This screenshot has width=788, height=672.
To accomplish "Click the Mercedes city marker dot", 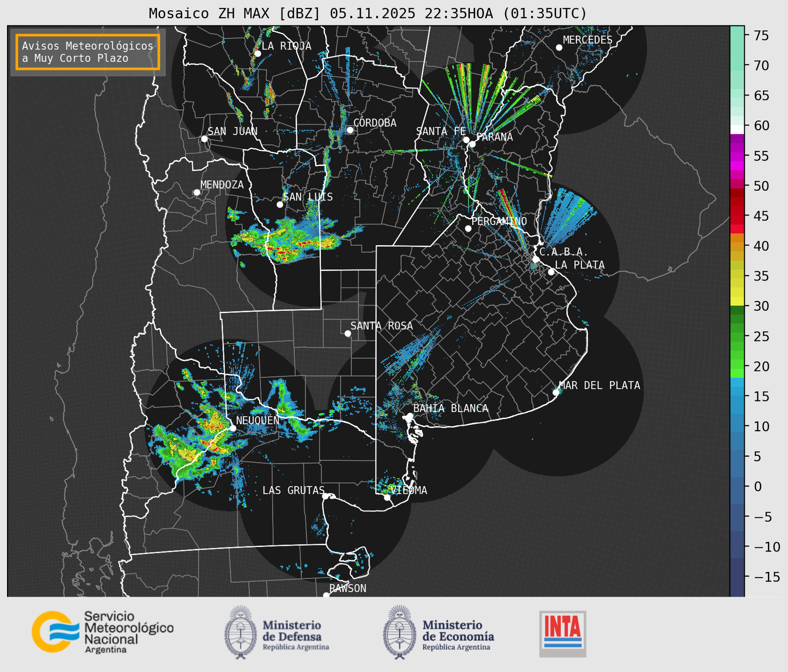I will click(x=559, y=48).
